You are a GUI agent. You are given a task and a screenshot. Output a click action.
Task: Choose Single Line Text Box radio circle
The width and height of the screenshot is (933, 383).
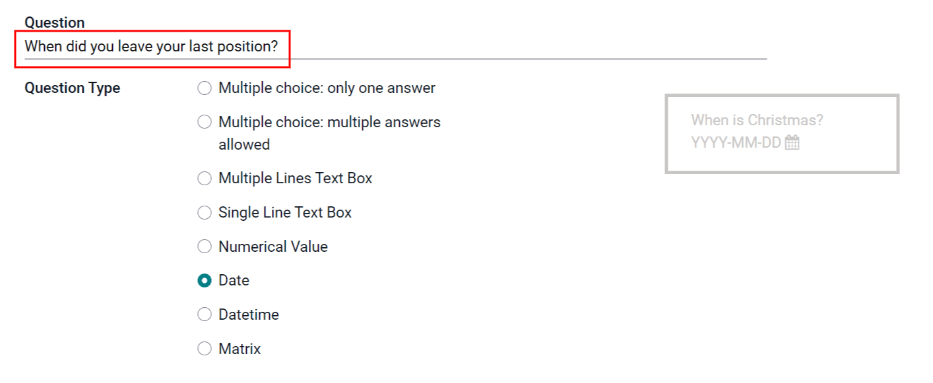pyautogui.click(x=204, y=212)
